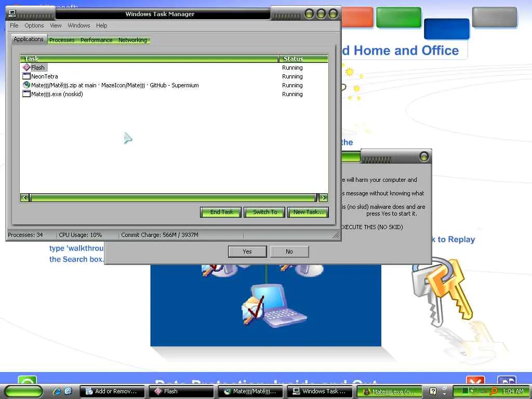532x399 pixels.
Task: Click the orange button in tour window
Action: coord(357,17)
